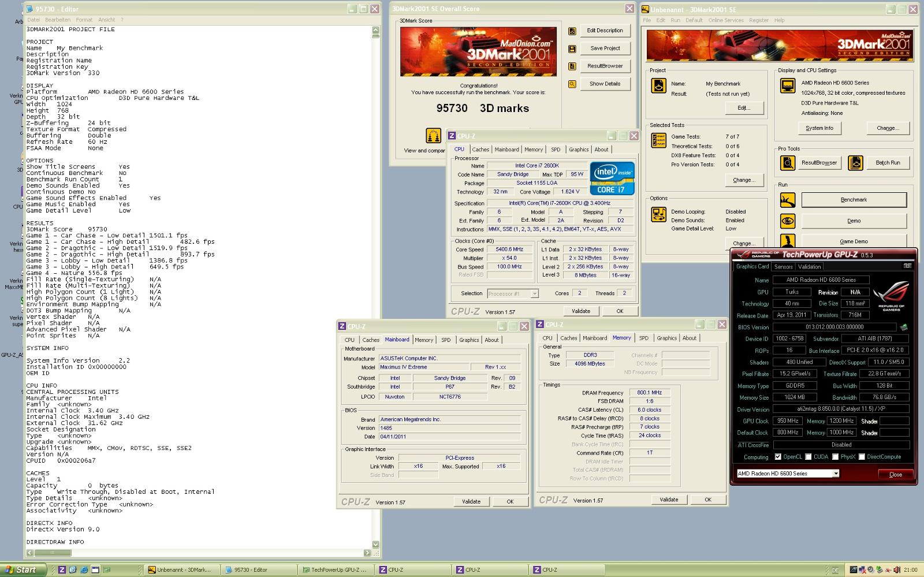This screenshot has width=924, height=577.
Task: Switch to the Sensors tab in GPU-Z
Action: point(784,267)
